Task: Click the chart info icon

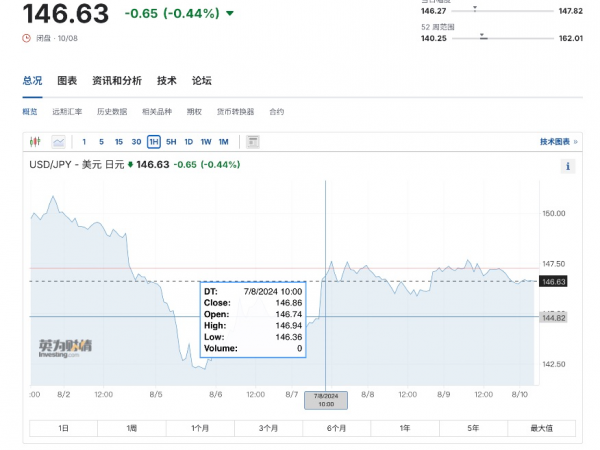Action: point(568,166)
